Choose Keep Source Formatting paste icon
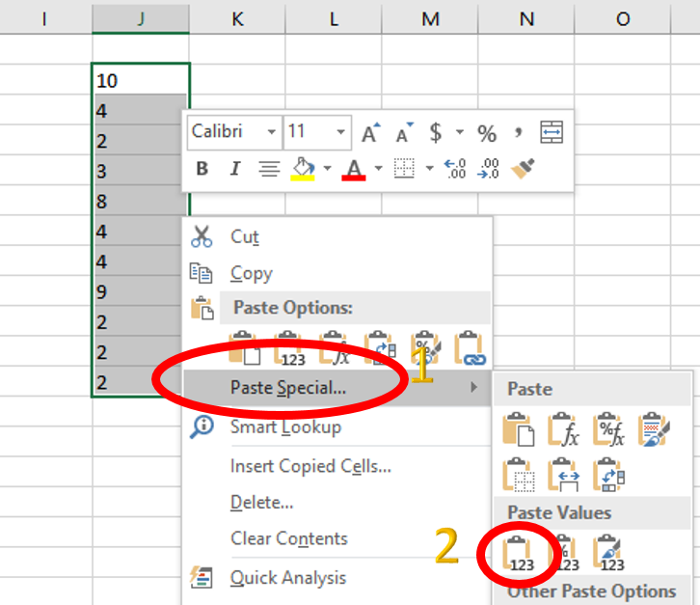 coord(653,428)
